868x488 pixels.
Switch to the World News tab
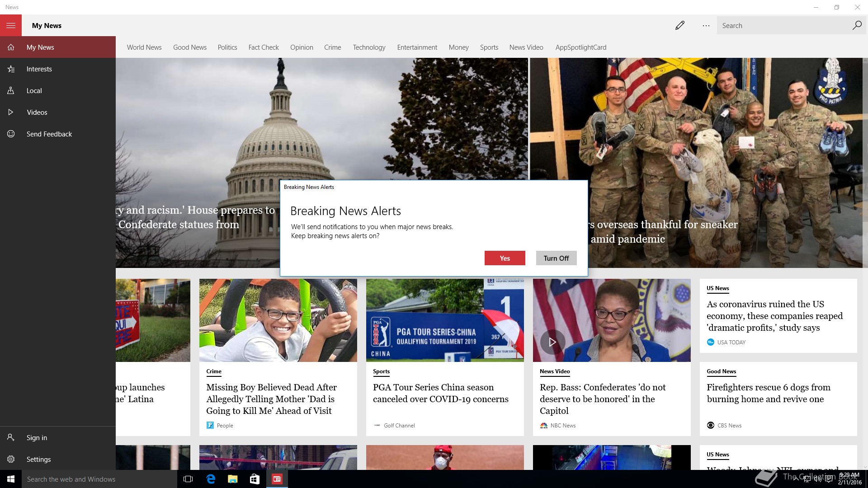(144, 47)
